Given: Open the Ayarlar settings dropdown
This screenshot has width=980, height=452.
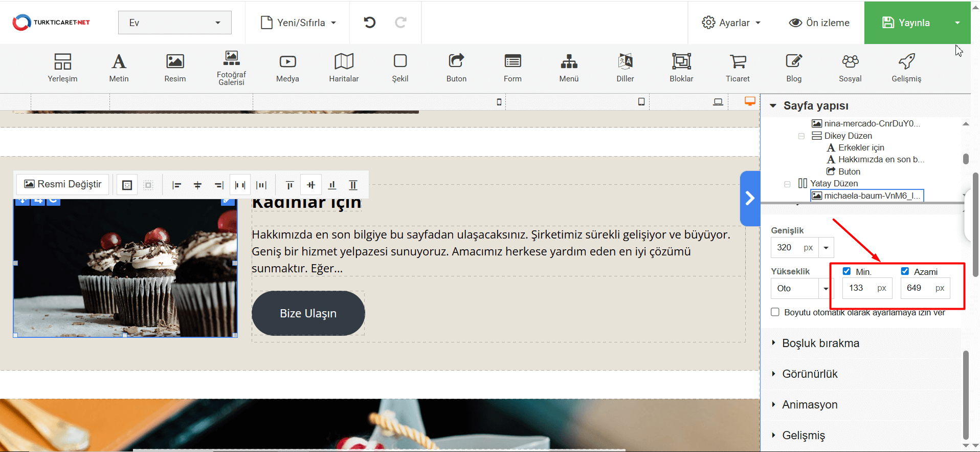Looking at the screenshot, I should click(x=731, y=23).
